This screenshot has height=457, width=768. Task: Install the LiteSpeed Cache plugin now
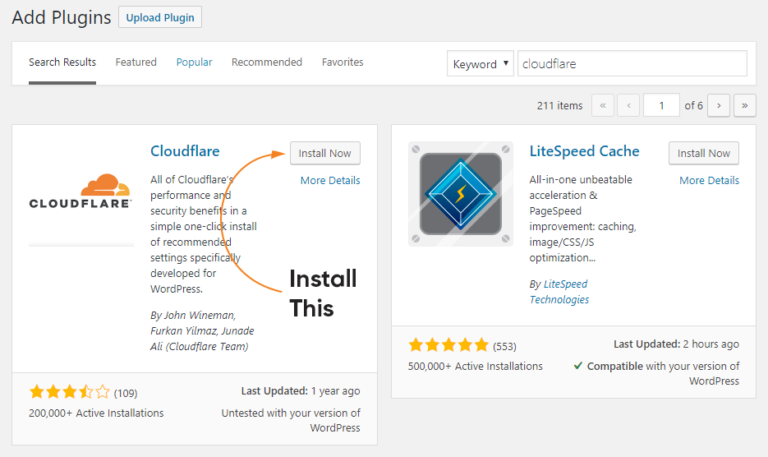704,153
